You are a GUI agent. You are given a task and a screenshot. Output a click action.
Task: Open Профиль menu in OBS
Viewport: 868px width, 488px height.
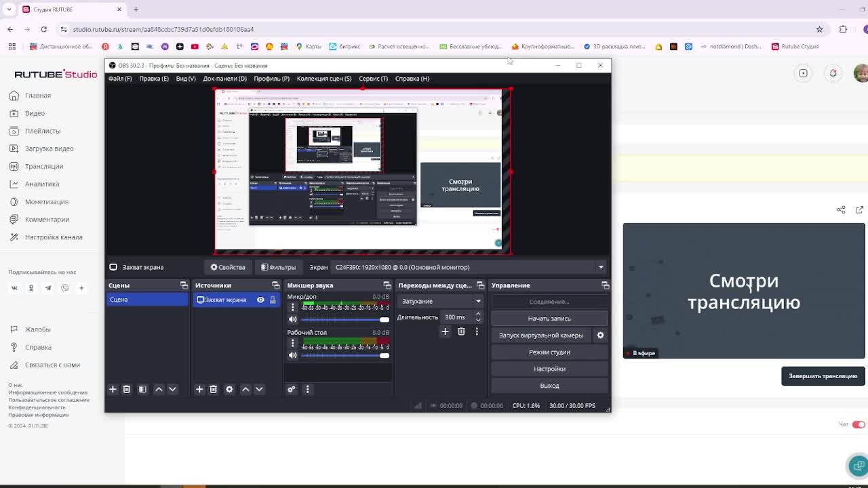pos(271,79)
